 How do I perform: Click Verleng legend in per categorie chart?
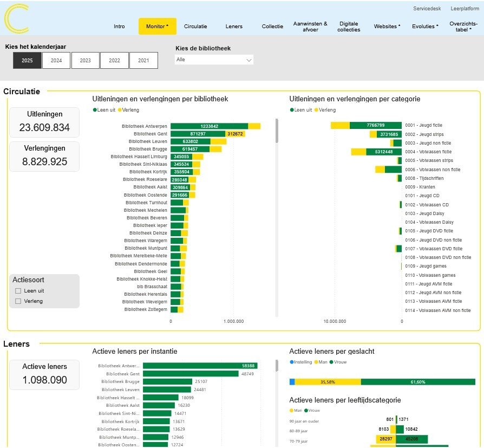[x=325, y=109]
